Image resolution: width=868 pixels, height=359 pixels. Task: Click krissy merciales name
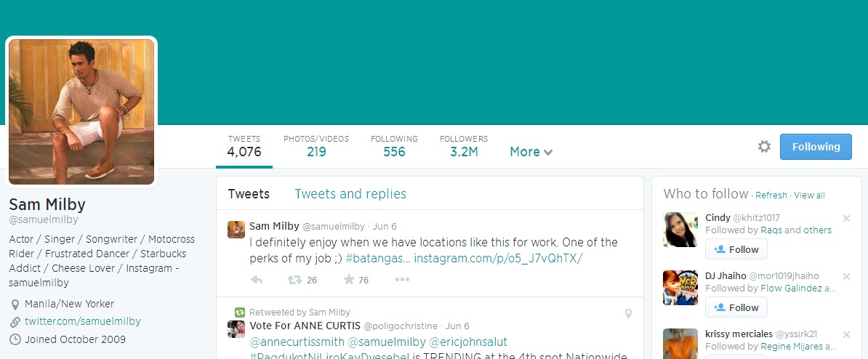[x=739, y=334]
